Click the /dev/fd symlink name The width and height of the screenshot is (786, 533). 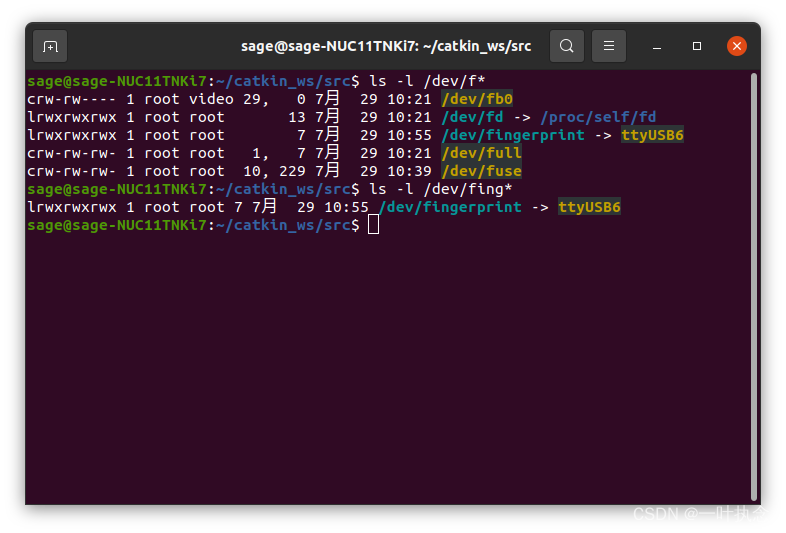472,117
